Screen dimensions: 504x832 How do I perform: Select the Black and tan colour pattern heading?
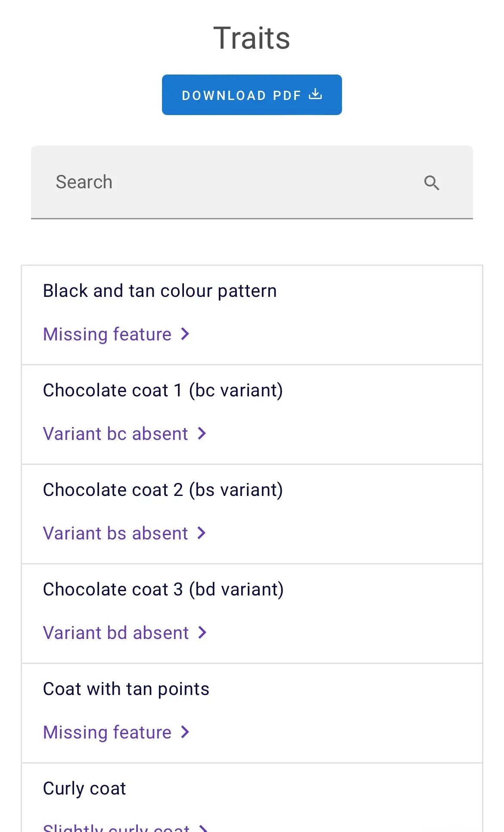coord(160,291)
